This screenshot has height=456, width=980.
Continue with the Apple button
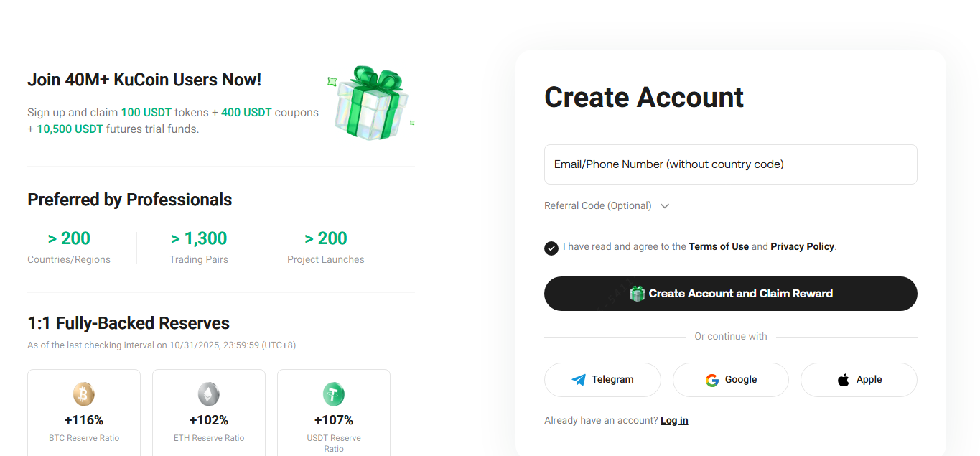(859, 380)
